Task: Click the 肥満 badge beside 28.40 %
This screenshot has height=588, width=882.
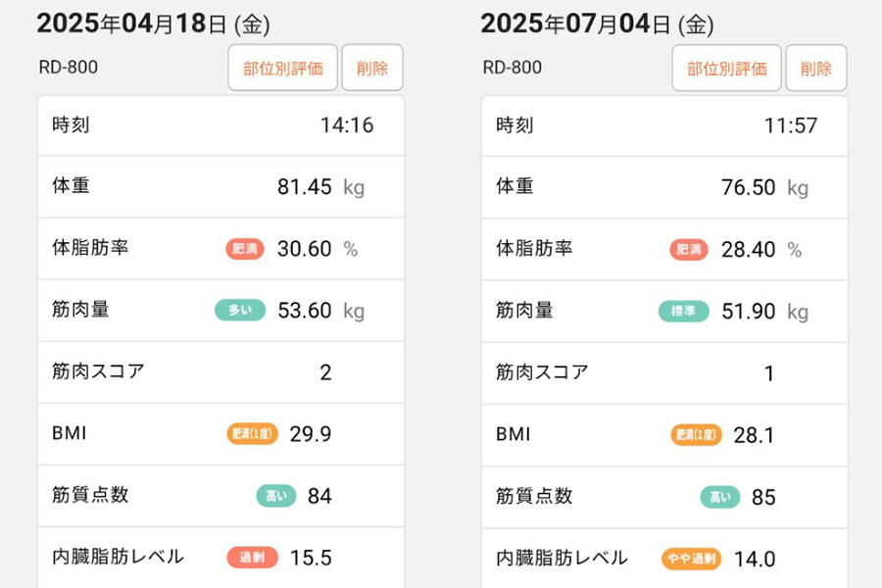Action: (x=689, y=249)
